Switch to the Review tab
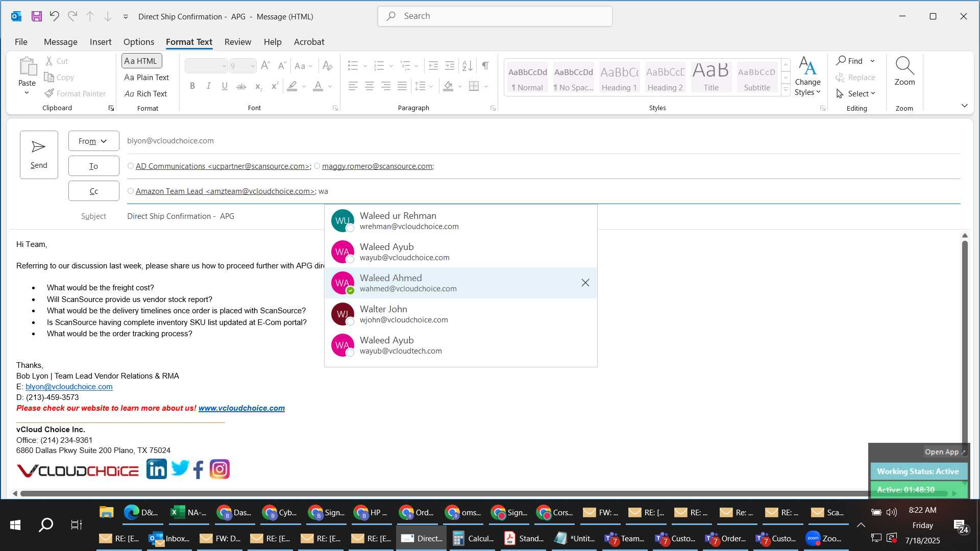This screenshot has width=980, height=551. coord(238,42)
